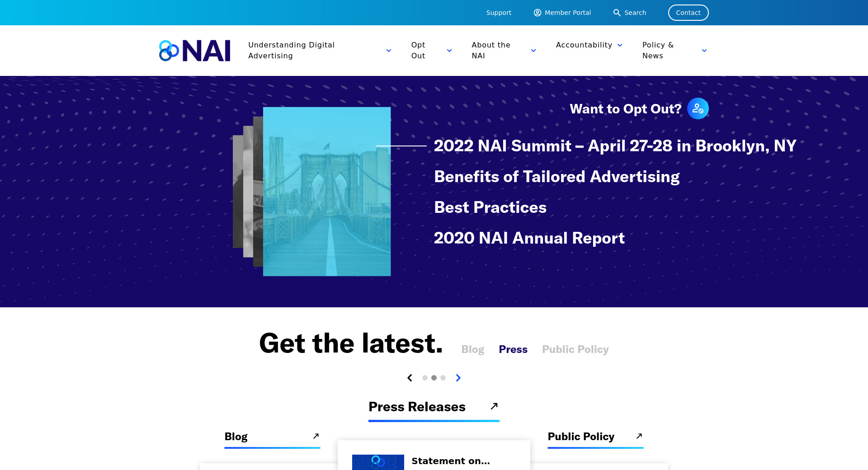
Task: Click the Public Policy section heading
Action: point(581,437)
